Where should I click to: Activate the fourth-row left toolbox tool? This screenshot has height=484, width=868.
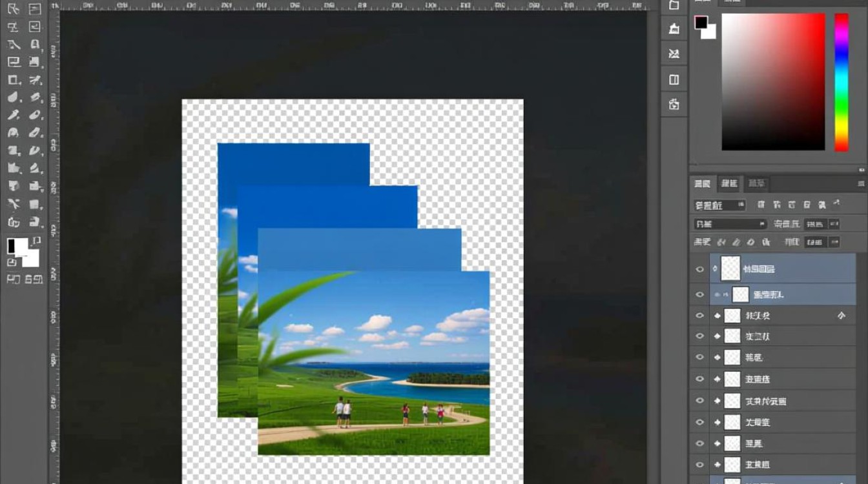13,63
